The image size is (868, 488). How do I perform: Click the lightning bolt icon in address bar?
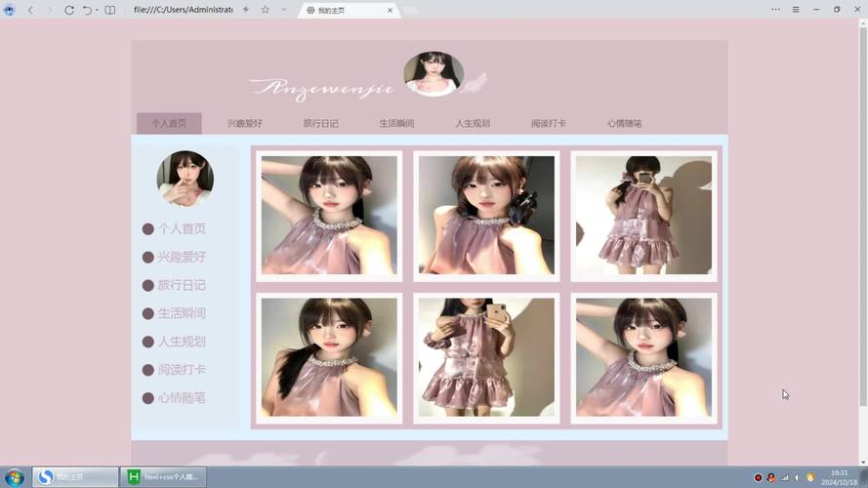(x=245, y=10)
